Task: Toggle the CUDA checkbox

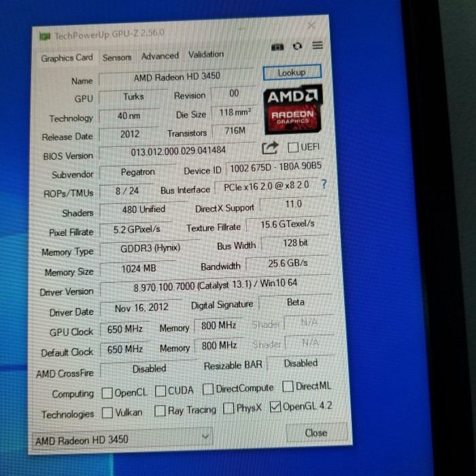Action: (x=160, y=391)
